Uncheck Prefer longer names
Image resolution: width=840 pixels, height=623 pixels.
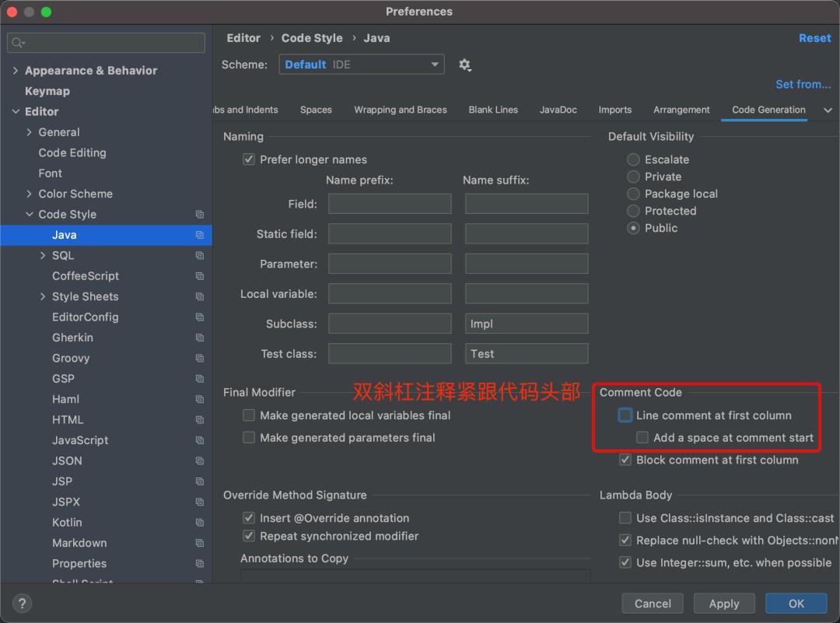[249, 159]
